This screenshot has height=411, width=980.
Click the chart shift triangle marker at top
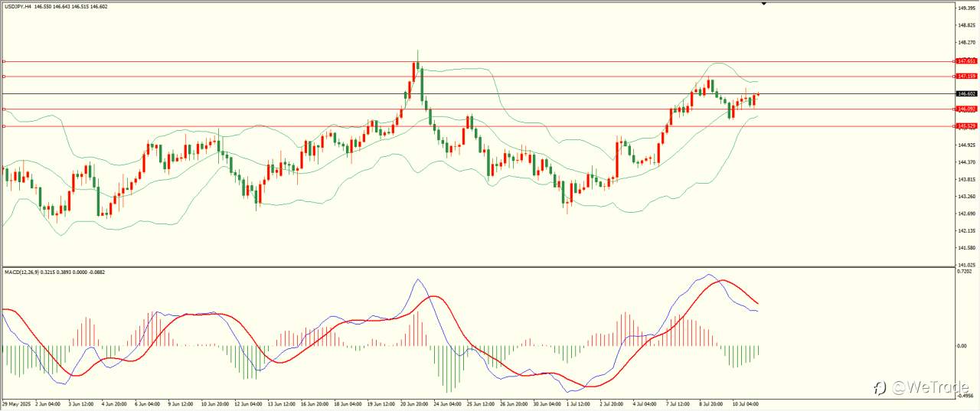coord(763,4)
